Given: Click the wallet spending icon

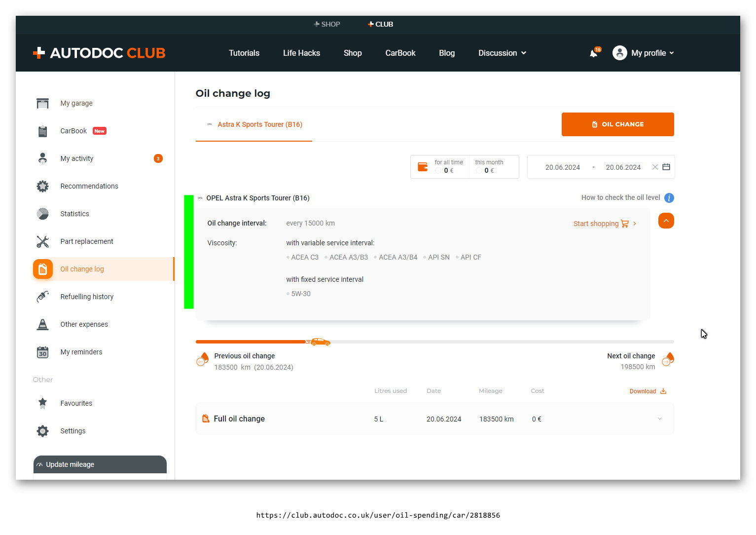Looking at the screenshot, I should [x=423, y=167].
